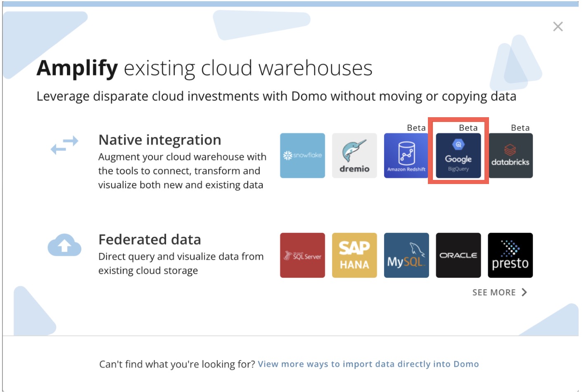Select the Snowflake connector tile
This screenshot has height=392, width=584.
click(302, 155)
